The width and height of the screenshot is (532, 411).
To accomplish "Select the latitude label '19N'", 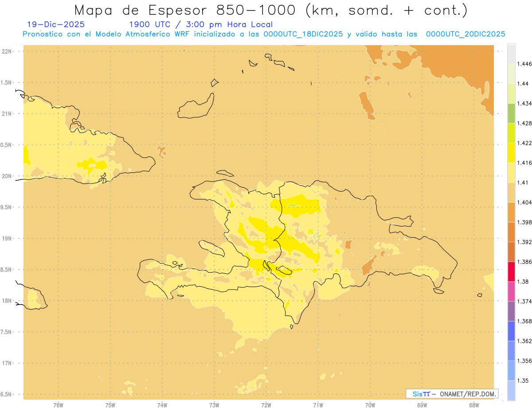I will tap(8, 239).
